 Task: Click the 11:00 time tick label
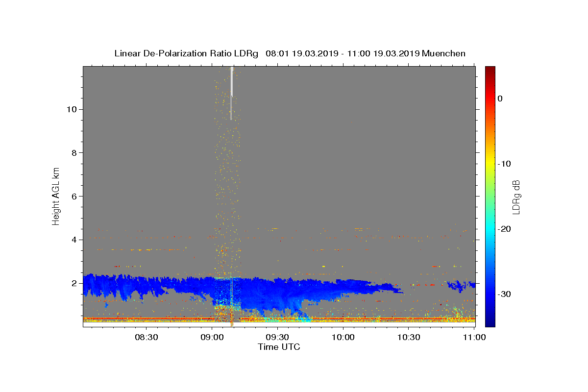click(474, 338)
